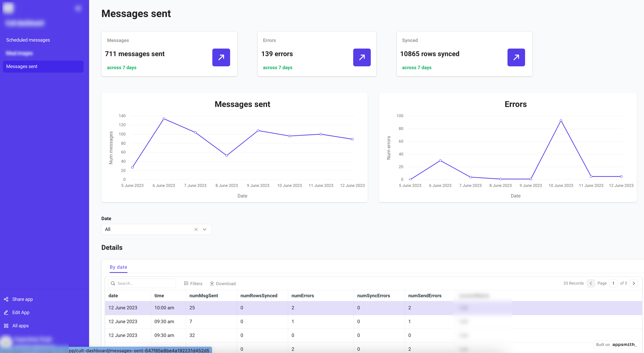Open Scheduled messages in sidebar
Viewport: 644px width, 353px height.
point(28,40)
